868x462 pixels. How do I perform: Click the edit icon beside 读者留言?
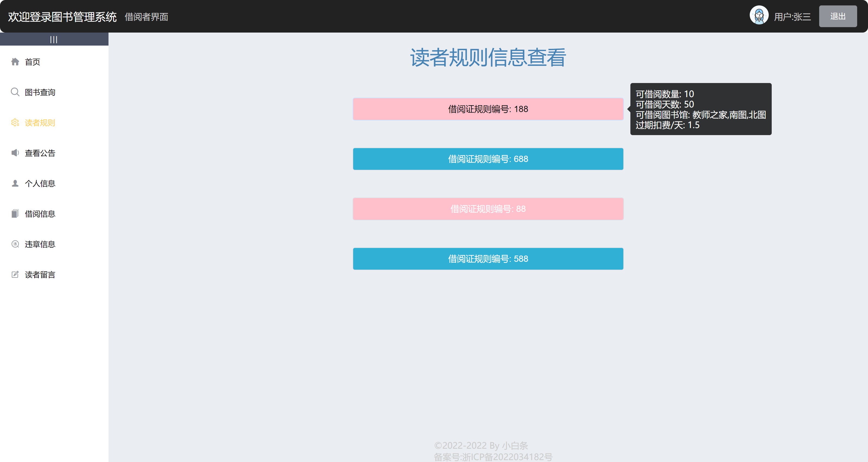15,274
